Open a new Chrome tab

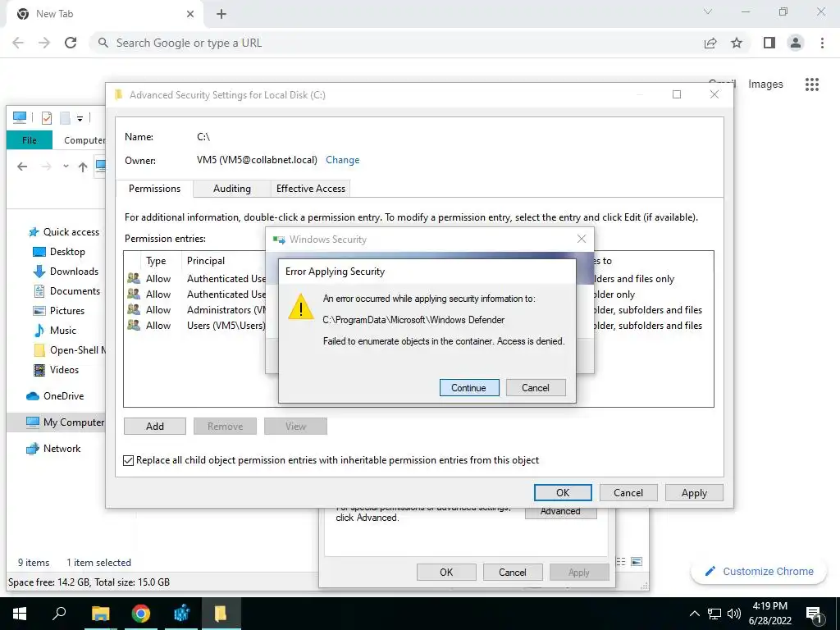221,15
